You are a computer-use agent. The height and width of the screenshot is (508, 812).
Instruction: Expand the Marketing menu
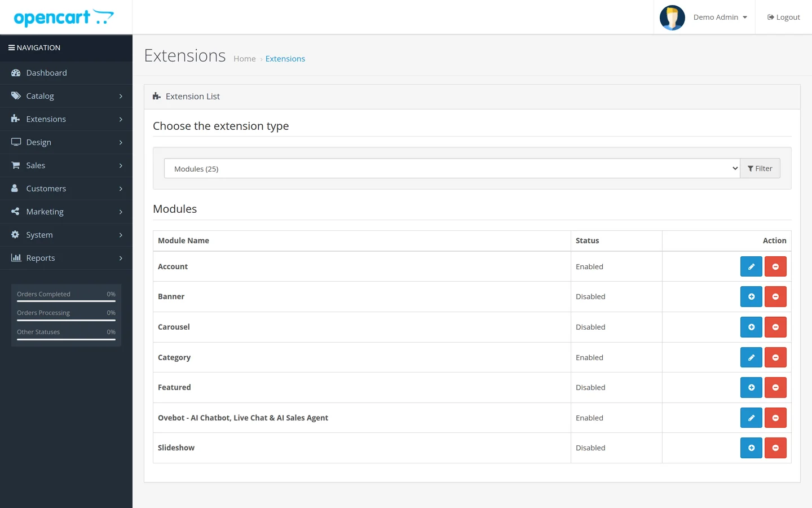(x=66, y=212)
